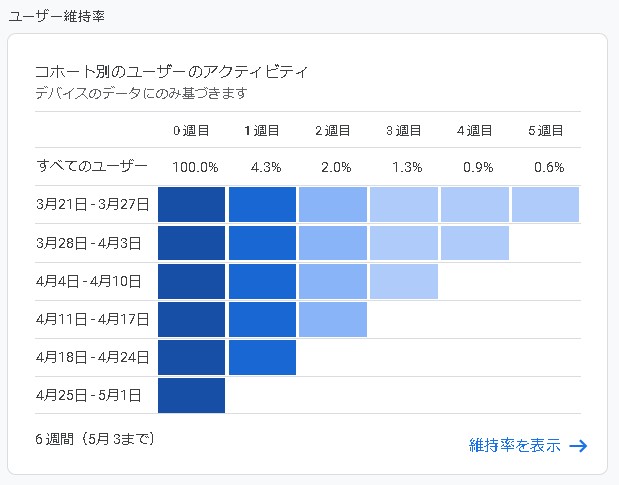Viewport: 619px width, 485px height.
Task: Click the 3月28日 - 4月3日 cohort label
Action: (x=88, y=242)
